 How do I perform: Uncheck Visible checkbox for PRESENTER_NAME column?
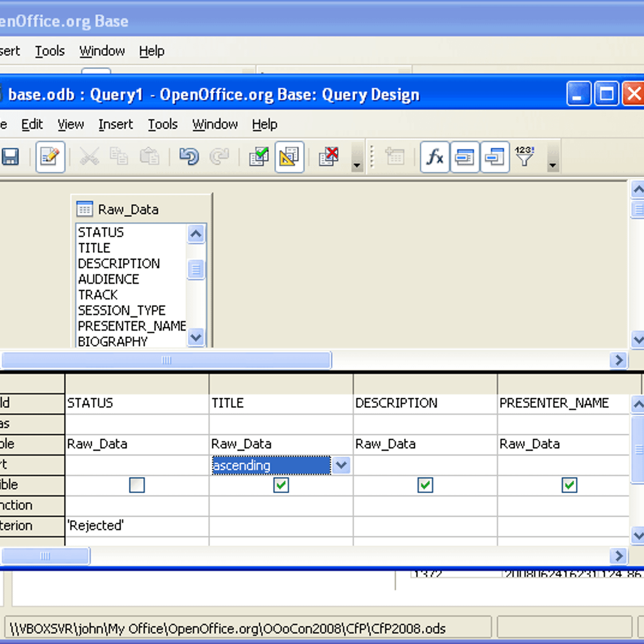[569, 485]
